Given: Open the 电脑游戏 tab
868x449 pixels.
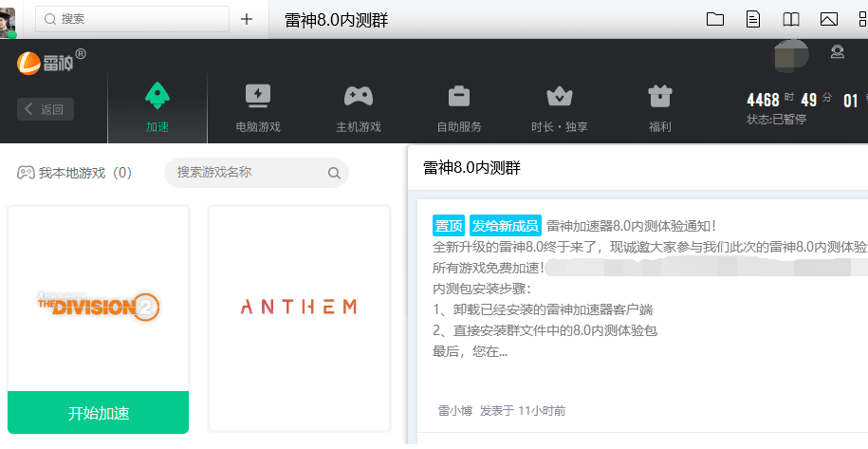Looking at the screenshot, I should (257, 106).
